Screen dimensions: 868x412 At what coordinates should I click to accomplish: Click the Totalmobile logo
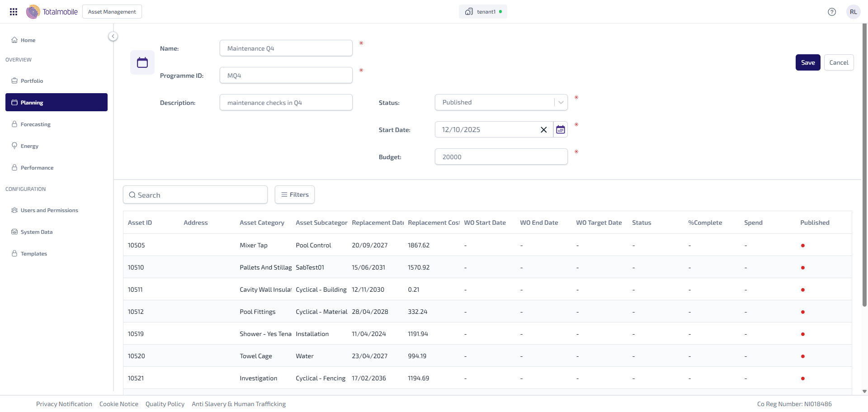tap(52, 12)
